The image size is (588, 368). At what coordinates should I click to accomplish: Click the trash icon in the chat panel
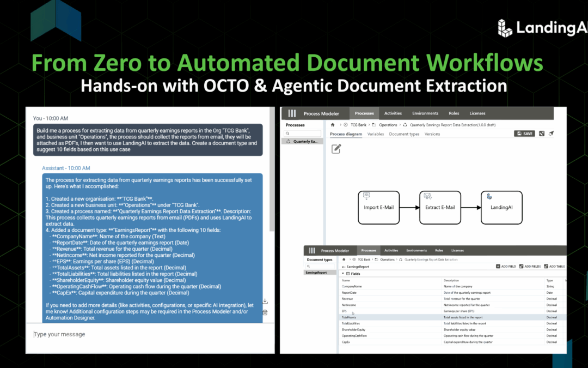pyautogui.click(x=264, y=312)
